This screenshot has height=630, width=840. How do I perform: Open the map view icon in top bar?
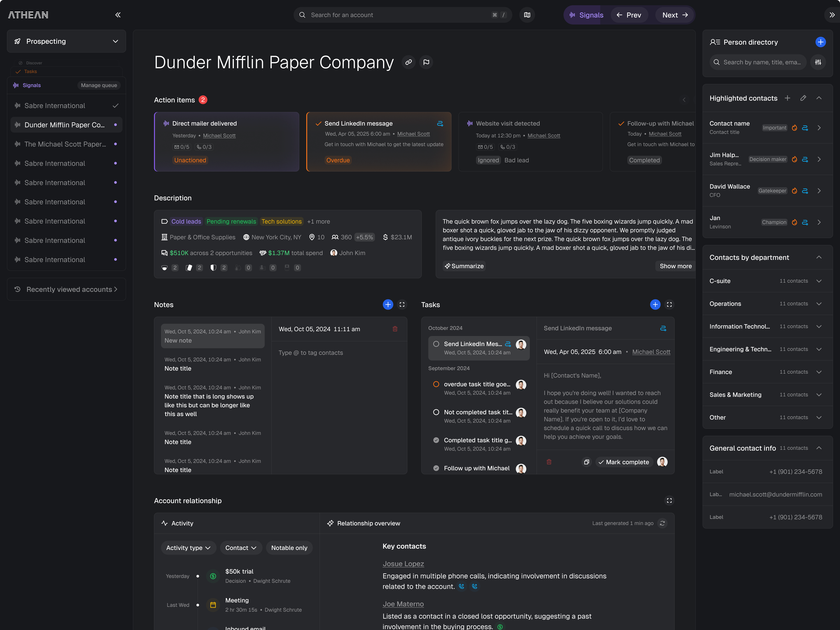point(527,15)
